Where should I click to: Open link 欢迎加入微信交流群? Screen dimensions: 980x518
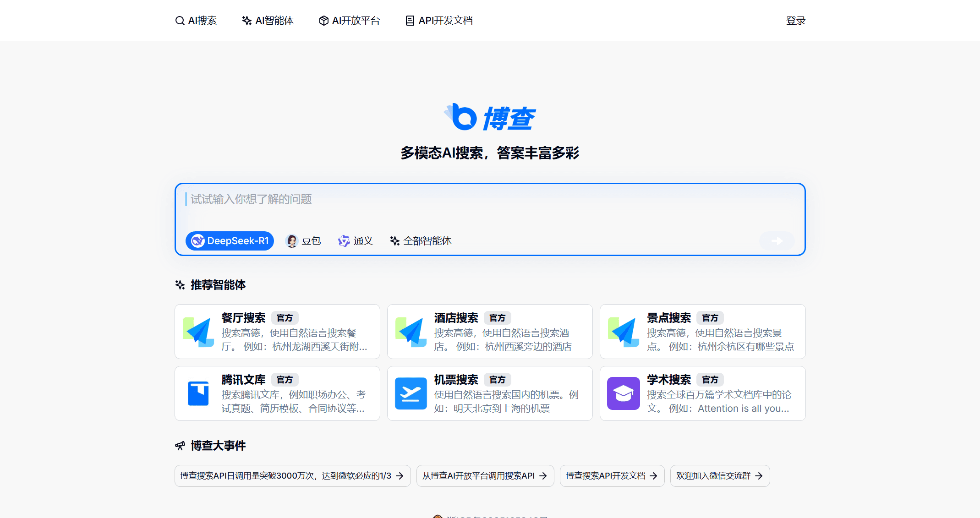719,476
